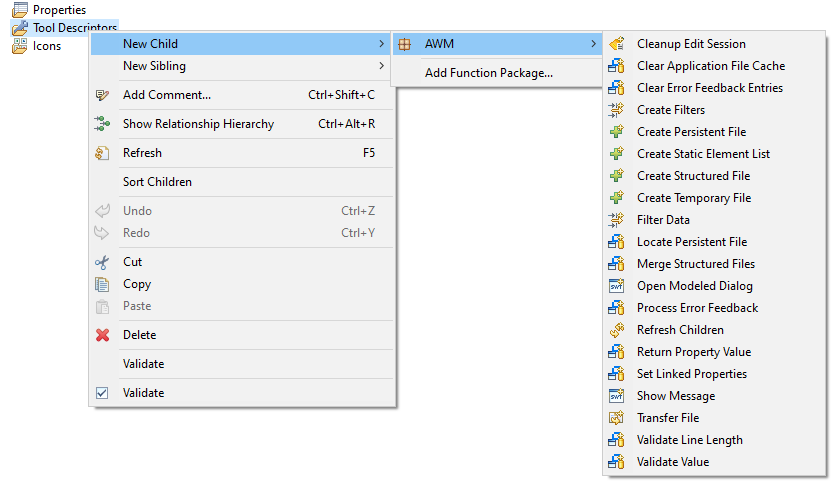Screen dimensions: 833x484
Task: Click the Add Comment pencil icon
Action: coord(102,95)
